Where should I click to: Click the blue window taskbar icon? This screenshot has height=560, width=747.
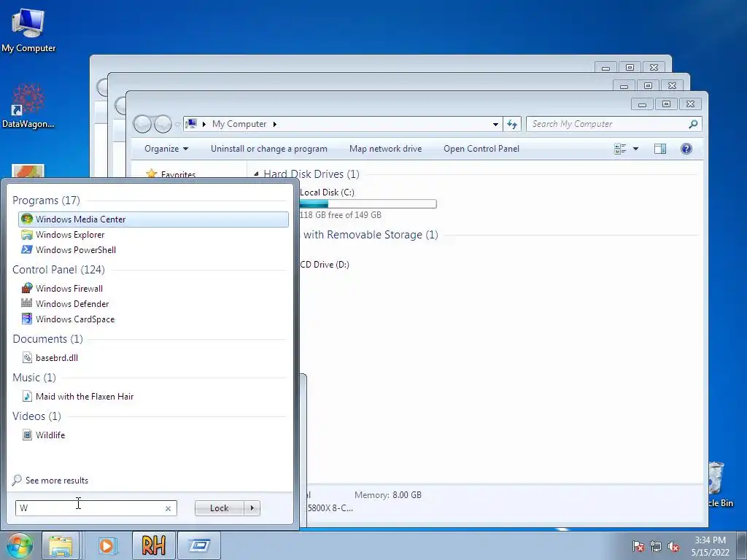199,545
